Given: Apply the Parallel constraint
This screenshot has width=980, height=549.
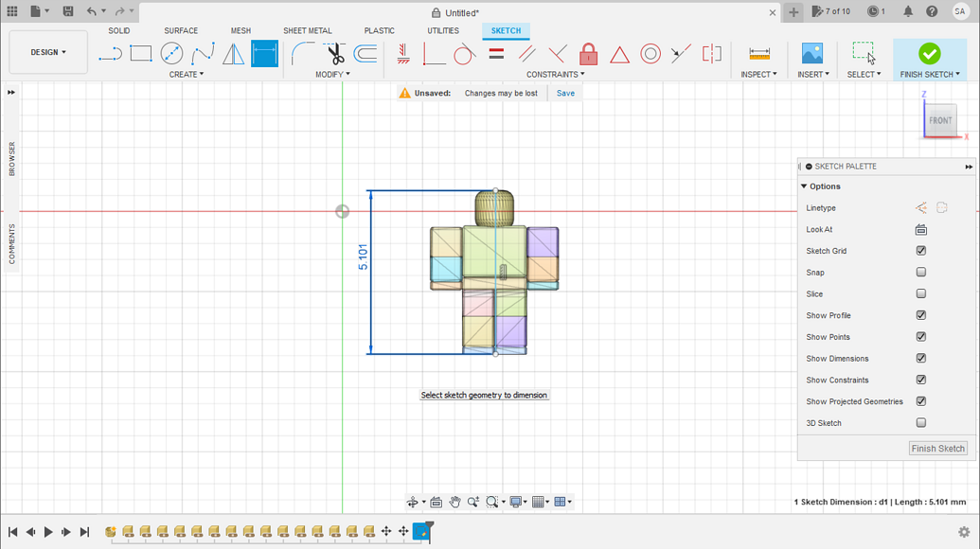Looking at the screenshot, I should (526, 54).
